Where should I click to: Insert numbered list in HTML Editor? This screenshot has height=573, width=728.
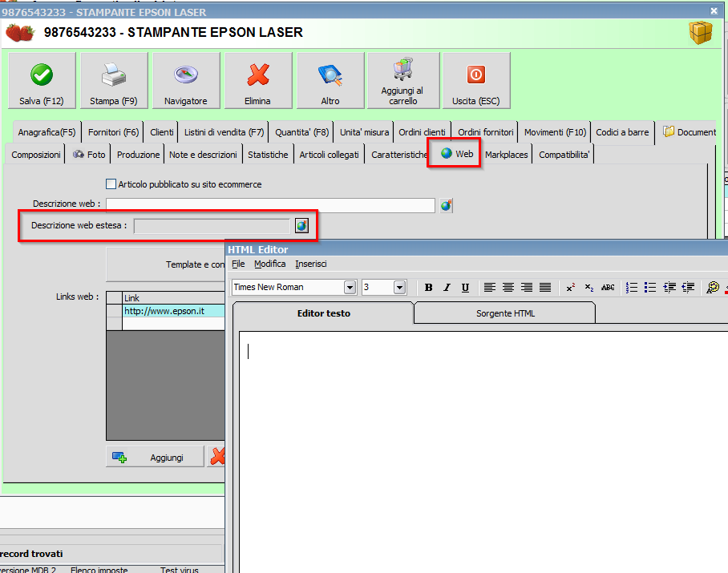632,288
